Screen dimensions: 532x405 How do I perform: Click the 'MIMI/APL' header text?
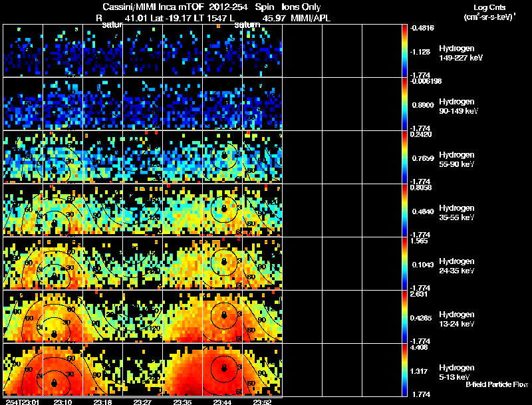tap(311, 18)
